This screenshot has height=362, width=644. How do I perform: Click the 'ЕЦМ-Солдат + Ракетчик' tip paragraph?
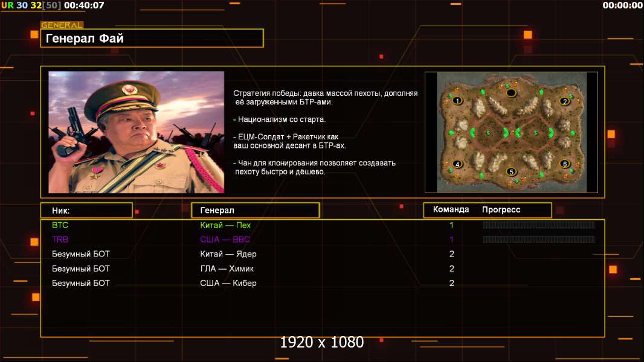coord(289,141)
